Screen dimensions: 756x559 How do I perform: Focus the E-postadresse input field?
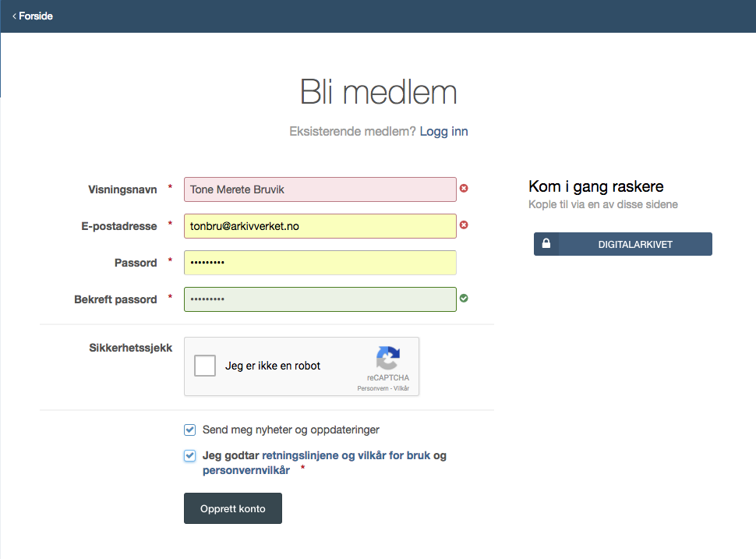[x=320, y=226]
